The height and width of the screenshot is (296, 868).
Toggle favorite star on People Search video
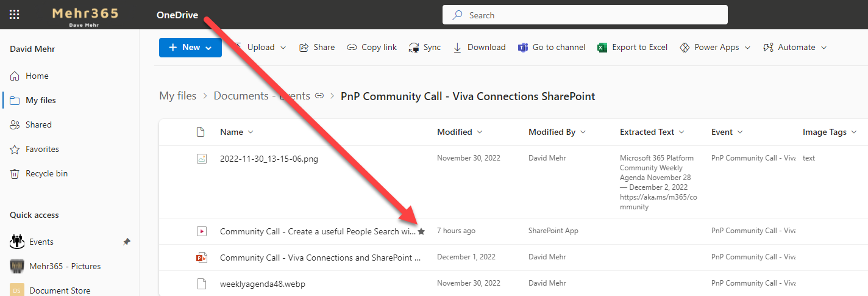pos(421,231)
